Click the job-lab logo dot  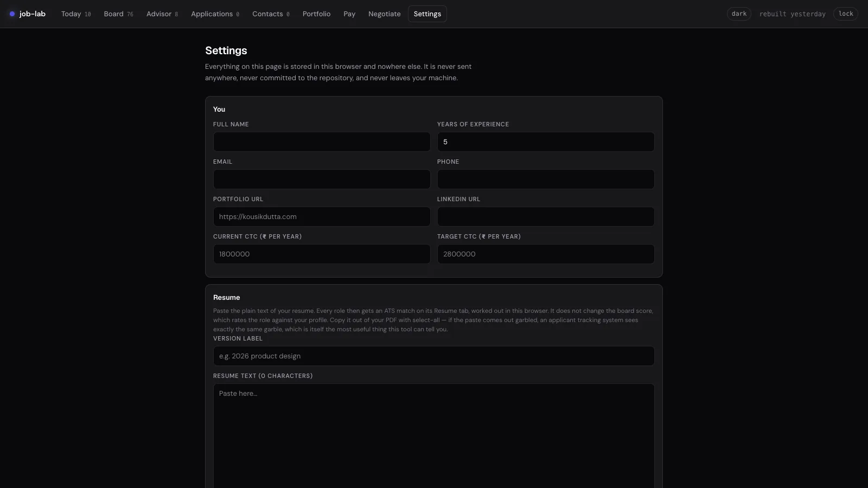click(12, 14)
